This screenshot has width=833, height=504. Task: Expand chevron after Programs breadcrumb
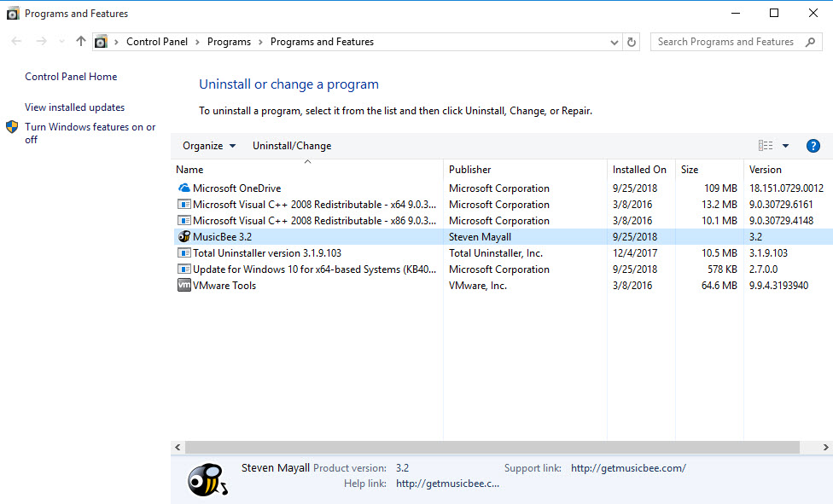pos(260,42)
